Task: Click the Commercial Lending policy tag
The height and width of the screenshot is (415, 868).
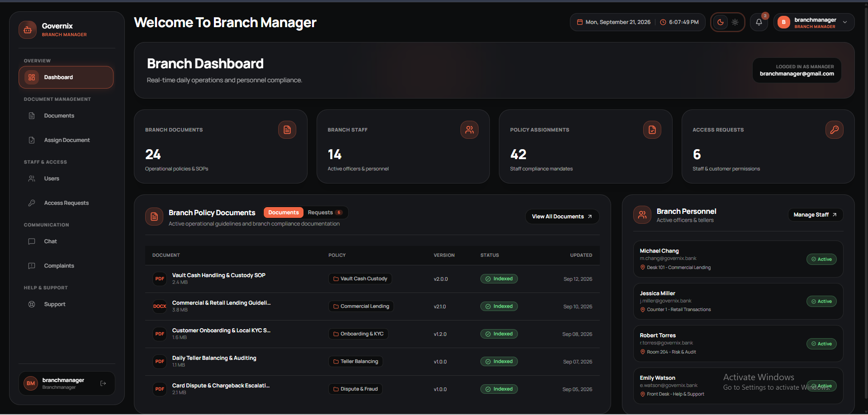Action: coord(361,307)
